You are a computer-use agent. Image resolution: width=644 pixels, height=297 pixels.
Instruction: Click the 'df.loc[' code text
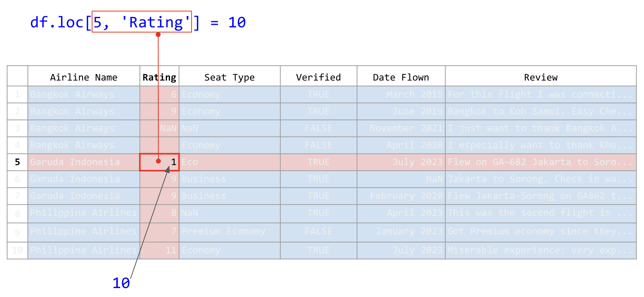[x=61, y=22]
